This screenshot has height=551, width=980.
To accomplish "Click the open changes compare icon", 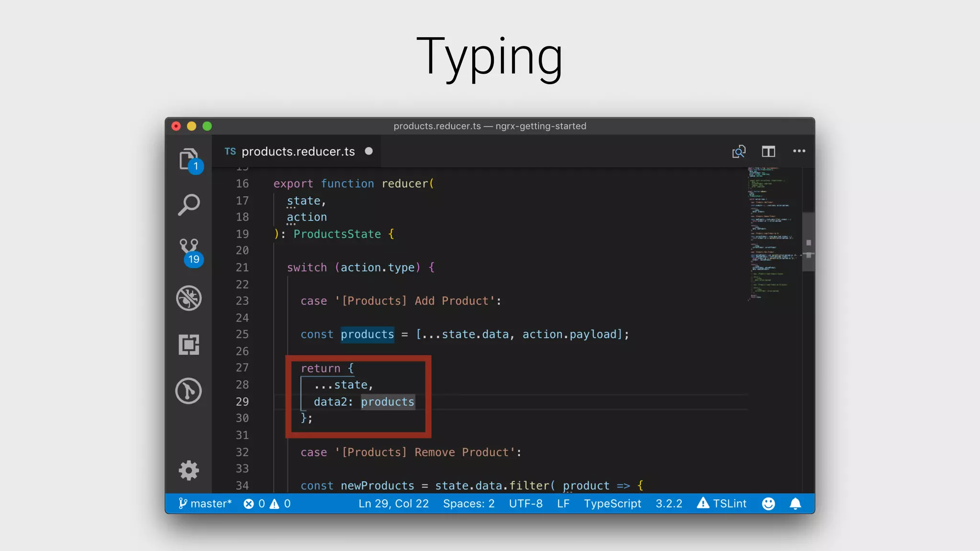I will [739, 152].
